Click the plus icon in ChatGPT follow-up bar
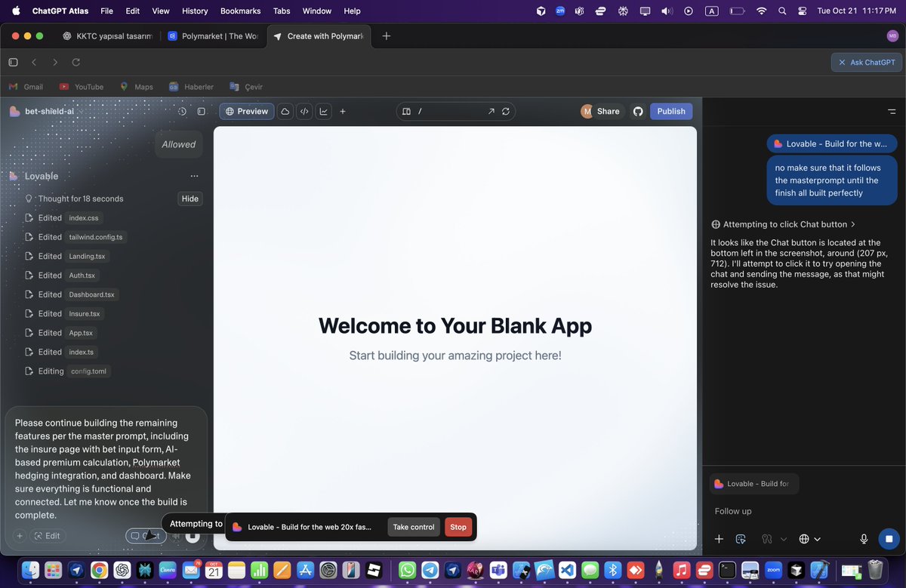 pos(720,539)
